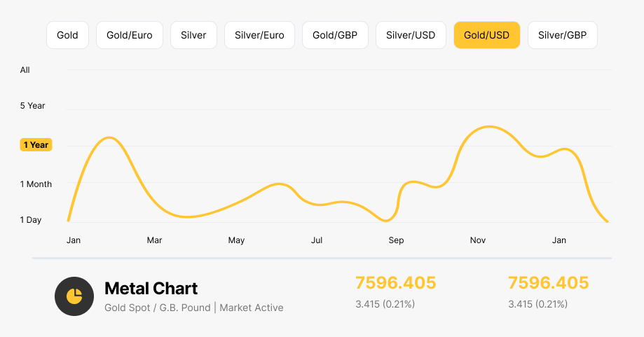The image size is (644, 337).
Task: Click the Metal Chart heading
Action: [151, 288]
